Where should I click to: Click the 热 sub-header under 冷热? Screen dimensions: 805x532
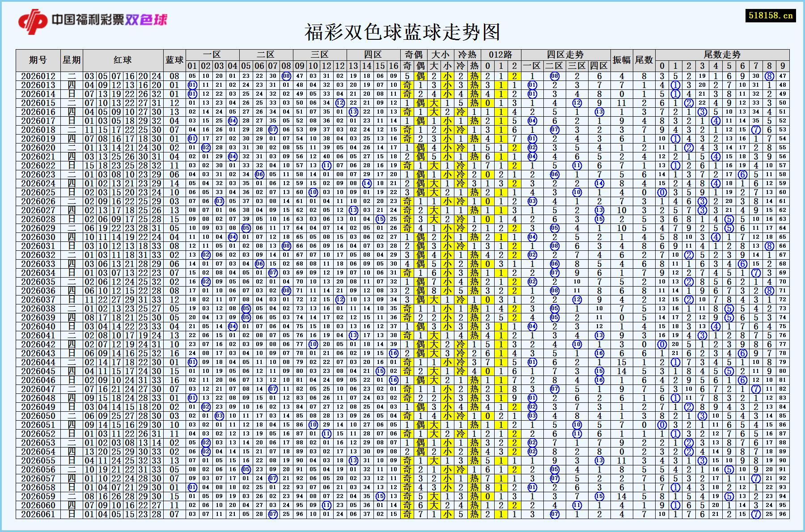click(x=474, y=66)
